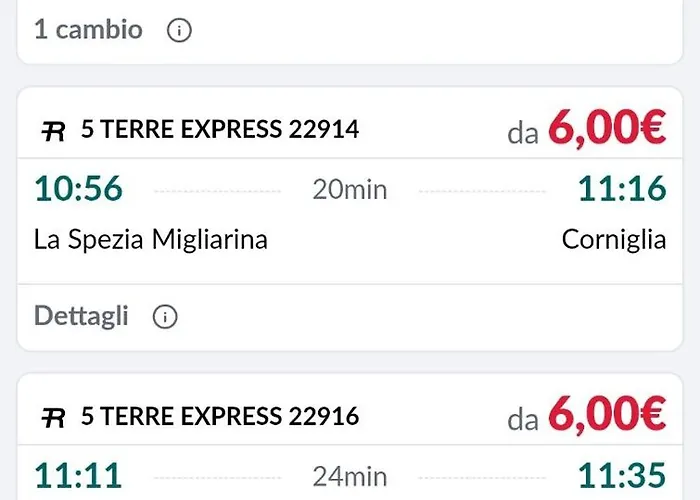Choose the 6,00€ fare for train 22916

[x=607, y=414]
